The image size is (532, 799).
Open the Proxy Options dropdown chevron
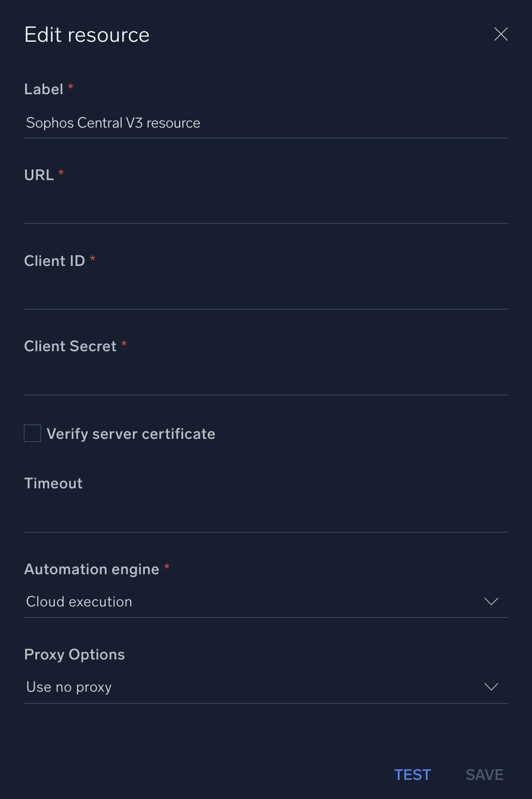pyautogui.click(x=491, y=687)
